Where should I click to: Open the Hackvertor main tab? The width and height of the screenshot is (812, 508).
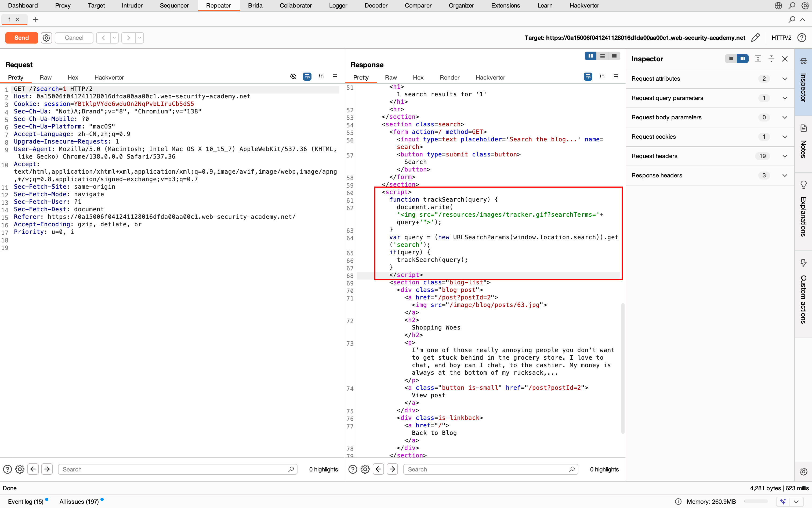pos(584,5)
